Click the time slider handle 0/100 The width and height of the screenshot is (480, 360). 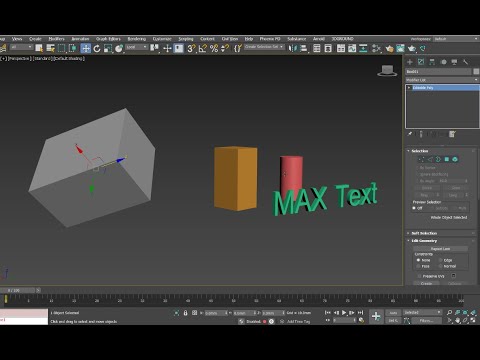(18, 290)
